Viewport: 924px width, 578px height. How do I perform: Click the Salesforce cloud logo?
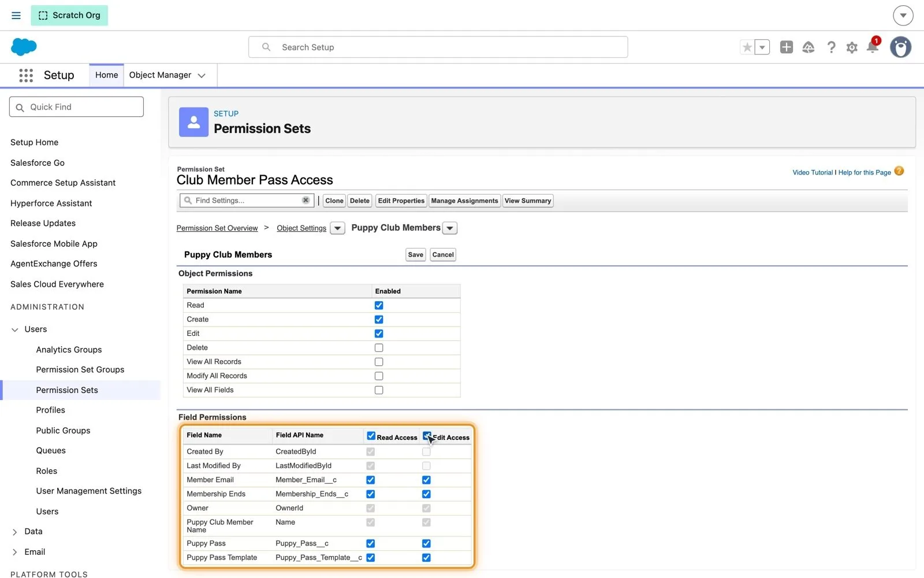point(24,47)
